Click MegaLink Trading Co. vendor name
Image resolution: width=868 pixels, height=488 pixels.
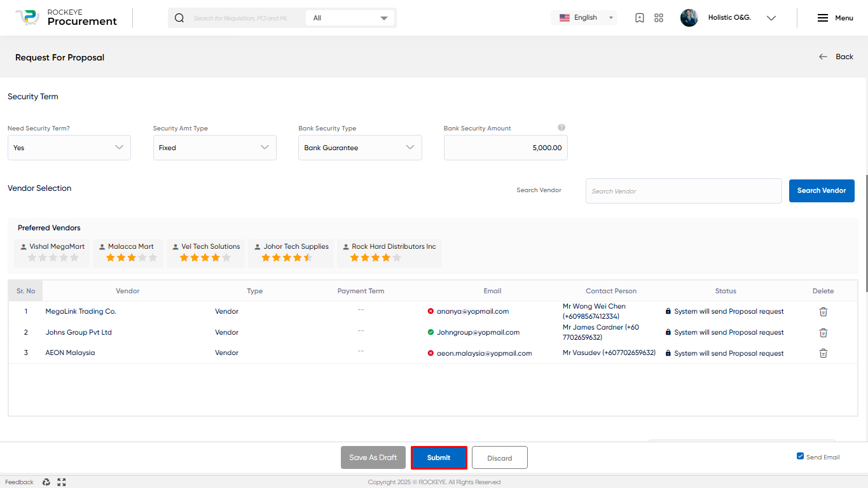[x=81, y=311]
